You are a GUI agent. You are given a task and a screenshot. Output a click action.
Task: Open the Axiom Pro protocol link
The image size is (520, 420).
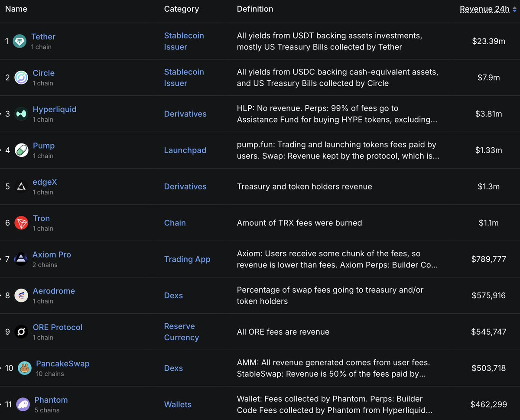(52, 255)
